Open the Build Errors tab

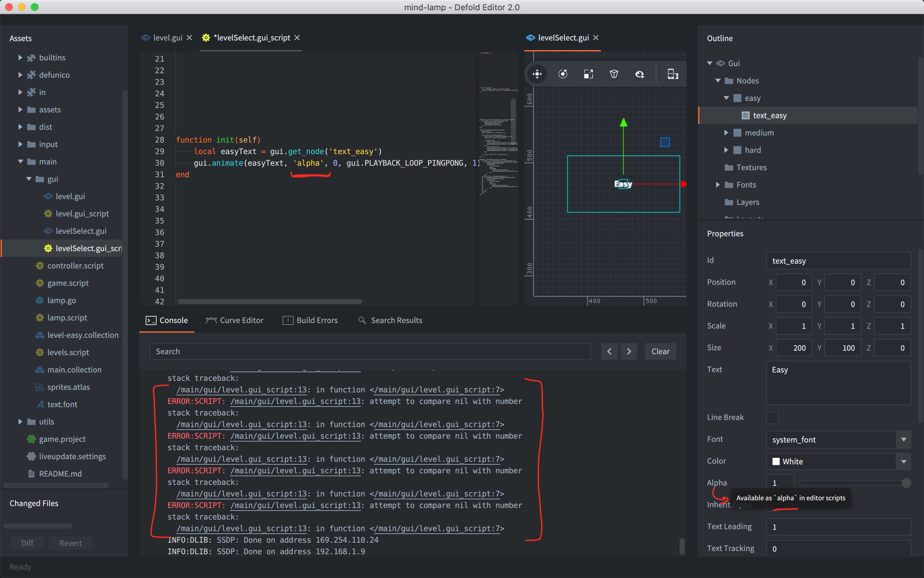point(310,320)
